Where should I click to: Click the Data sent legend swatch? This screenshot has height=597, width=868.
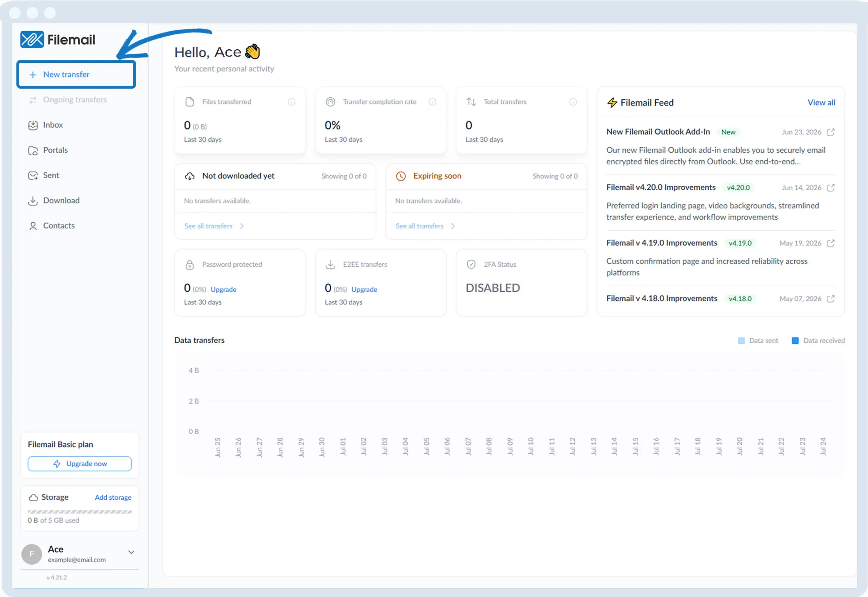pos(741,341)
